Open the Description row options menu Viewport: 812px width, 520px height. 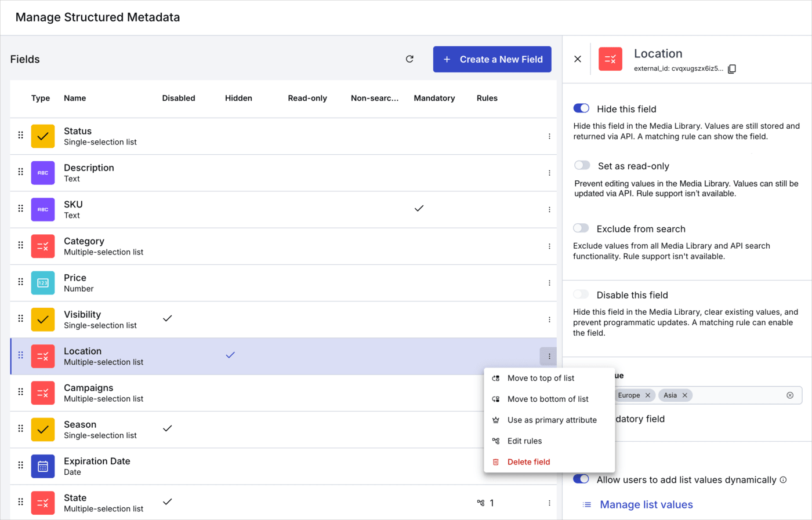(549, 173)
